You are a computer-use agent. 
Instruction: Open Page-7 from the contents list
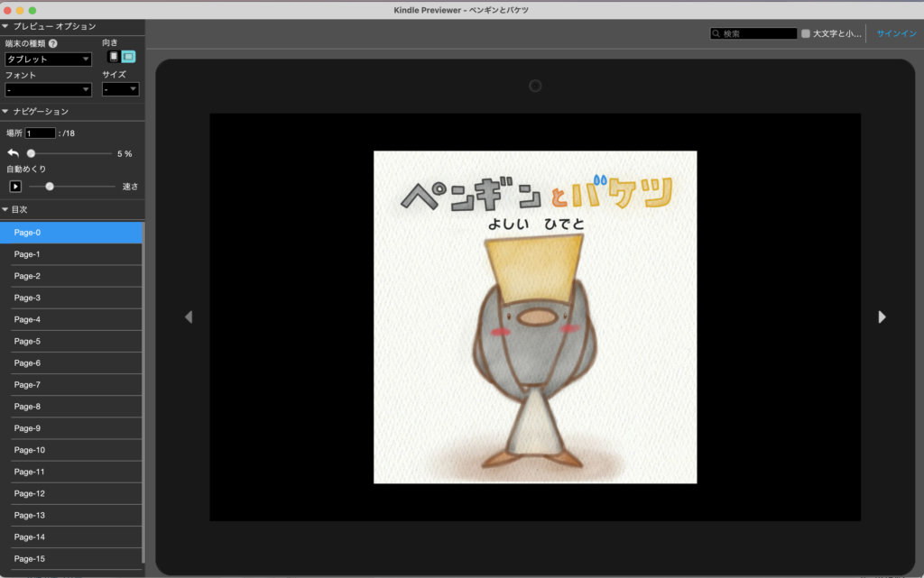[70, 385]
